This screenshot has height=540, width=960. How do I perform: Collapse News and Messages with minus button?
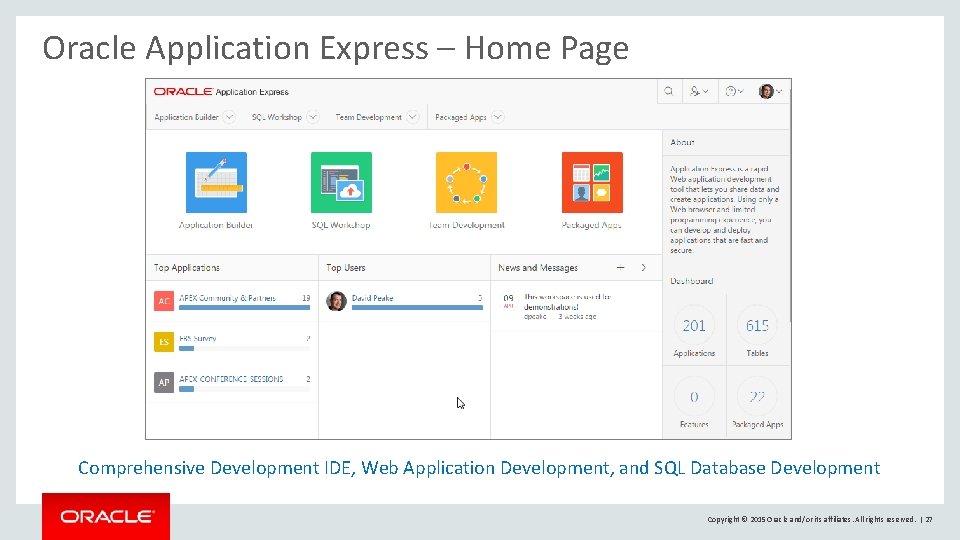(620, 268)
